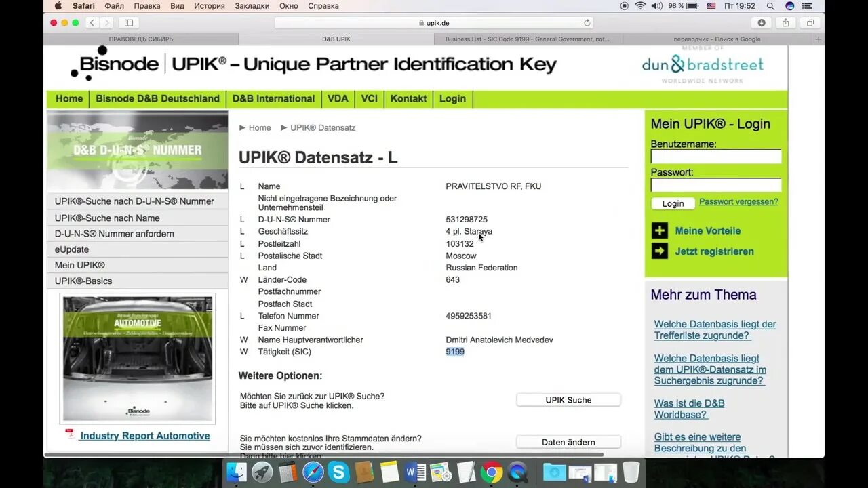
Task: Click the US flag input source icon
Action: click(711, 6)
